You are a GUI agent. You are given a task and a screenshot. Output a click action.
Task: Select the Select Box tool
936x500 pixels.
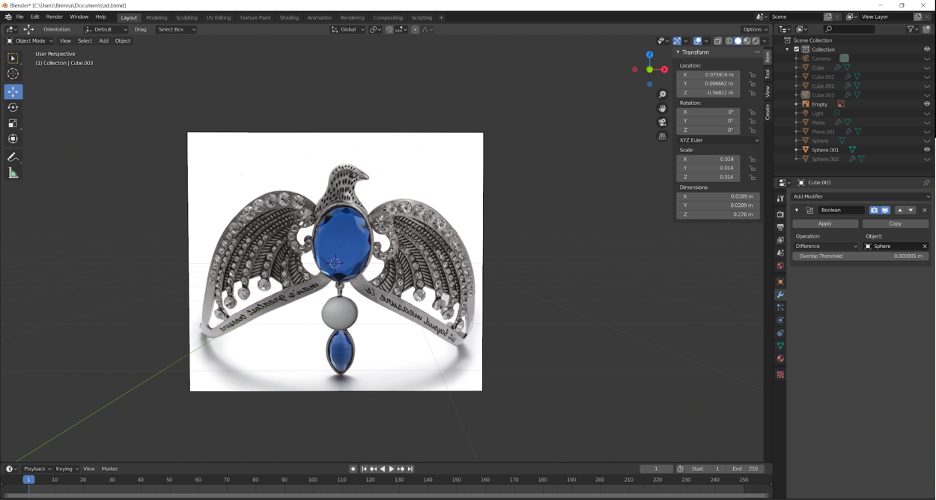tap(13, 58)
